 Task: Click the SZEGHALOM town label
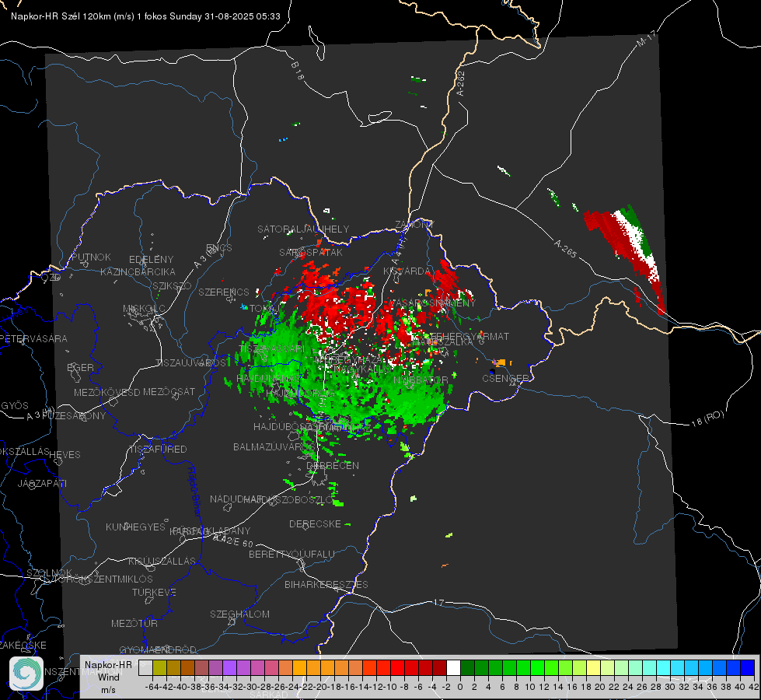239,614
